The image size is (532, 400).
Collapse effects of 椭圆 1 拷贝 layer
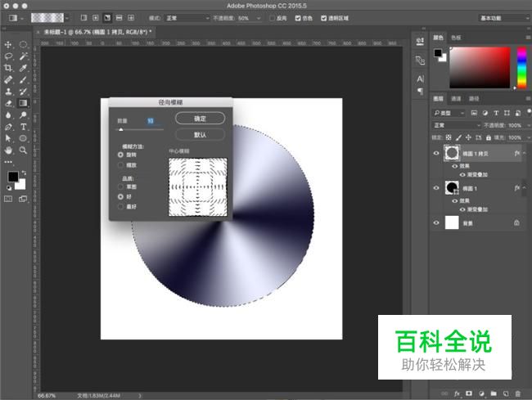coord(525,153)
